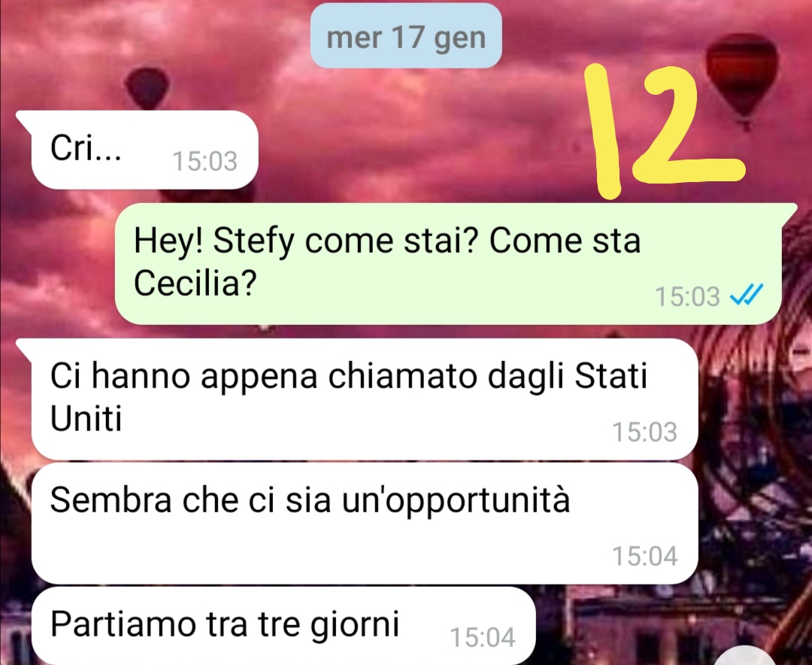Tap the 15:04 timestamp under 'Sembra che' message
812x665 pixels.
click(645, 556)
